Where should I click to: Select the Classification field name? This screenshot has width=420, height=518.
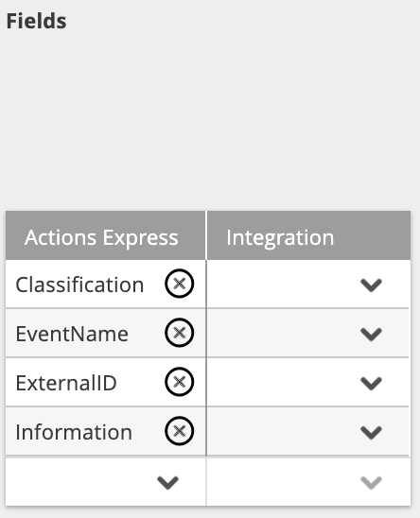click(79, 285)
